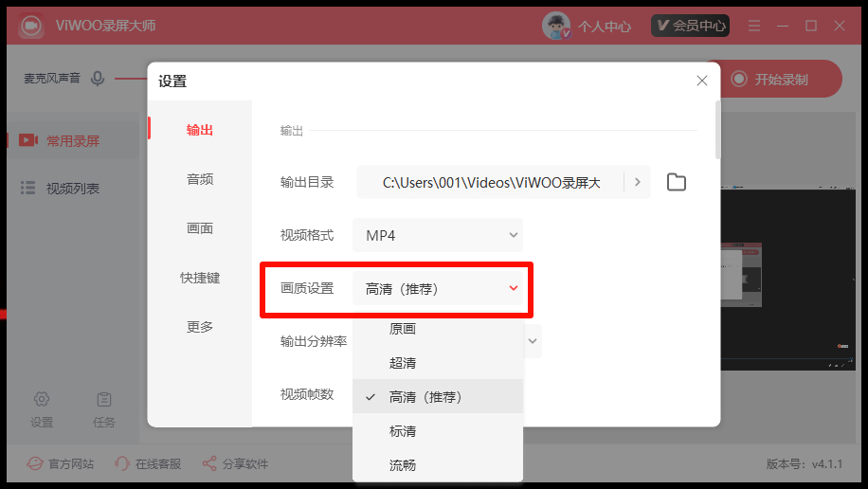Screen dimensions: 868x489
Task: Click 分享软件 share software link
Action: pyautogui.click(x=235, y=463)
